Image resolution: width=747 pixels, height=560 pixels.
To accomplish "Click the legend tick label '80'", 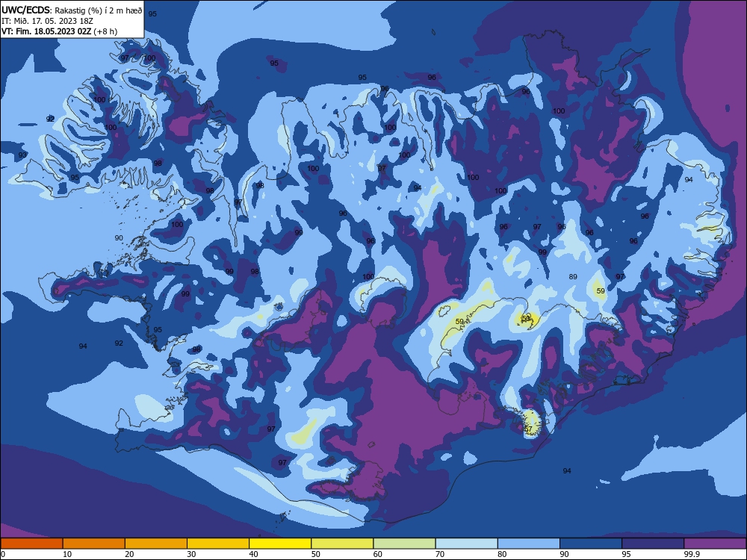I will tap(502, 554).
